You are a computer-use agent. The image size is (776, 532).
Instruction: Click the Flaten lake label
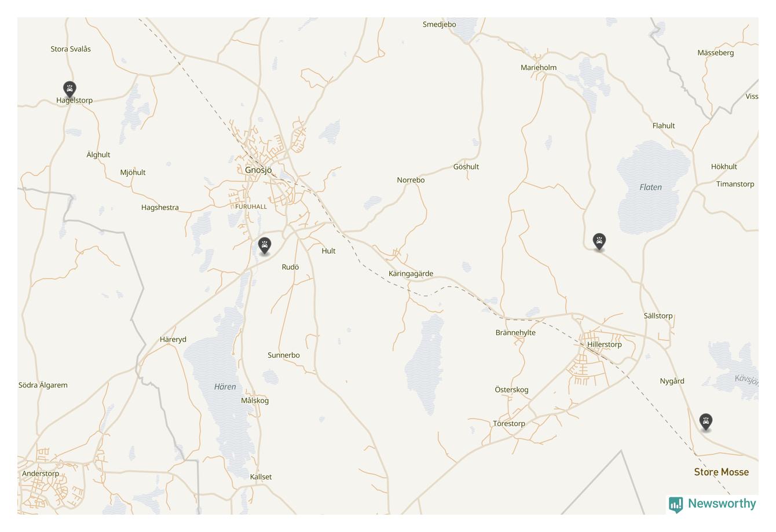[x=651, y=188]
